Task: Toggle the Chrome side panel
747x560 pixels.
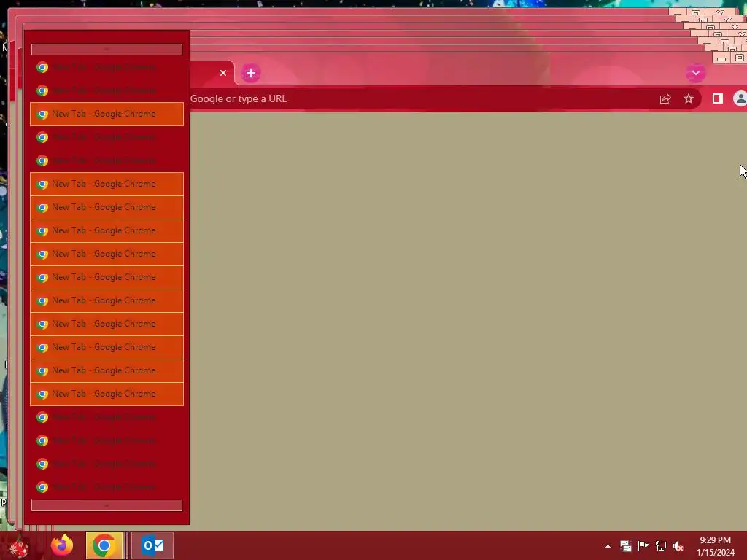Action: pyautogui.click(x=718, y=98)
